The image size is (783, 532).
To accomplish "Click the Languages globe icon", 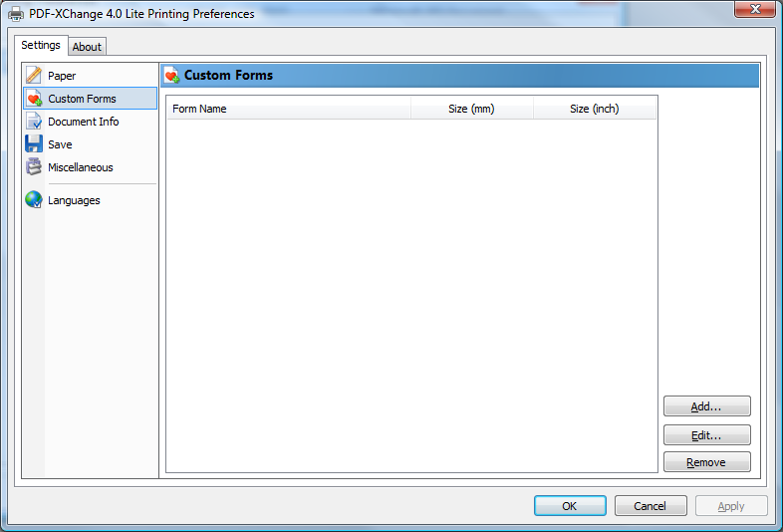I will (x=34, y=199).
